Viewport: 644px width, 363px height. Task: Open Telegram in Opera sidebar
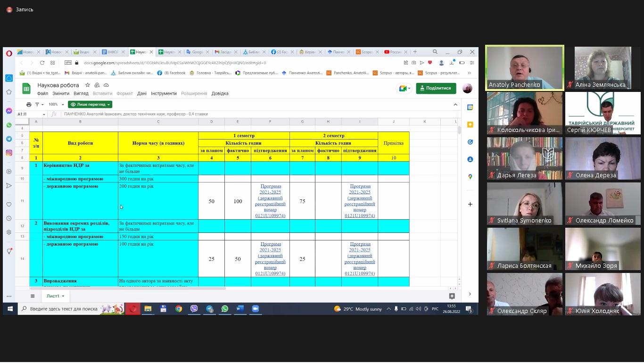[9, 139]
